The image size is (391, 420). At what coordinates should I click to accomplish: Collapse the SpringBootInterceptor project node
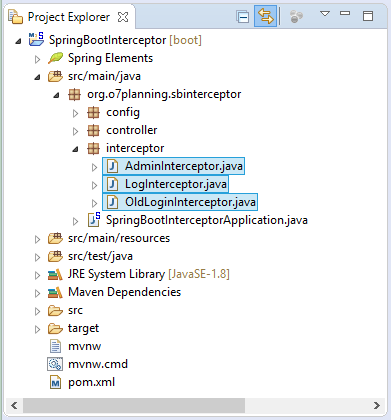pos(19,41)
